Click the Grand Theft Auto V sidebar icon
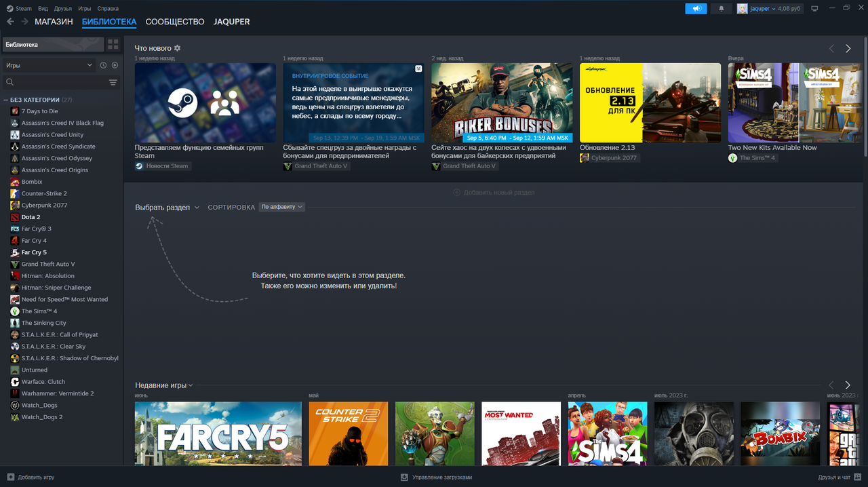The width and height of the screenshot is (868, 487). tap(15, 264)
